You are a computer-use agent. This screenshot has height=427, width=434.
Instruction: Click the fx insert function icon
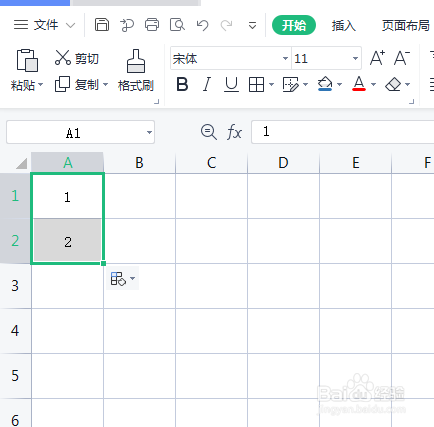click(234, 132)
